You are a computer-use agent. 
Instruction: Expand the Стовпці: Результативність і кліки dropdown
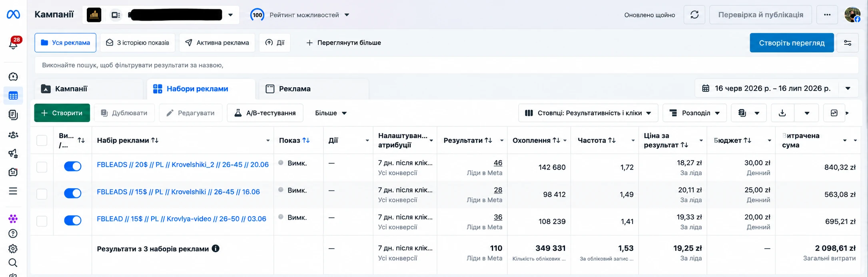588,113
